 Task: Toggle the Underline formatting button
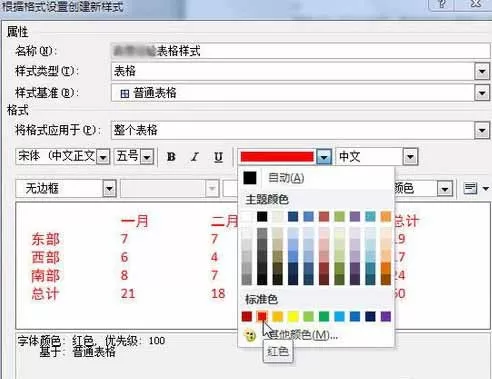click(x=218, y=157)
